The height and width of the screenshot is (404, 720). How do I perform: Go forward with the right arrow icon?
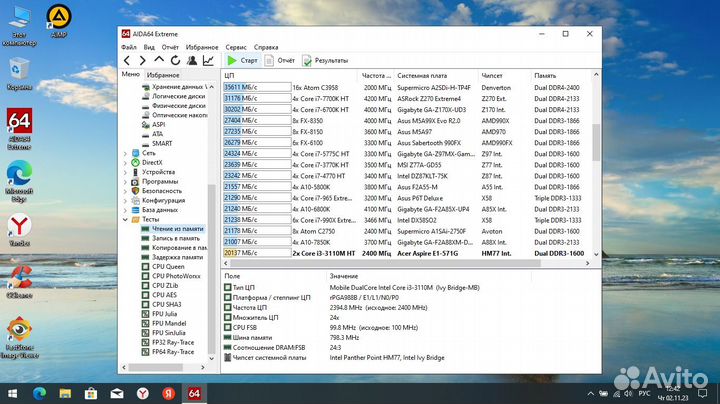(142, 60)
